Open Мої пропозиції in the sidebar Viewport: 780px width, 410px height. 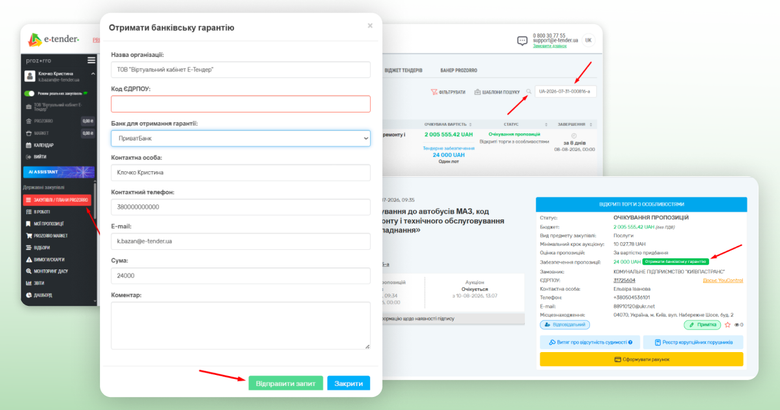coord(45,224)
